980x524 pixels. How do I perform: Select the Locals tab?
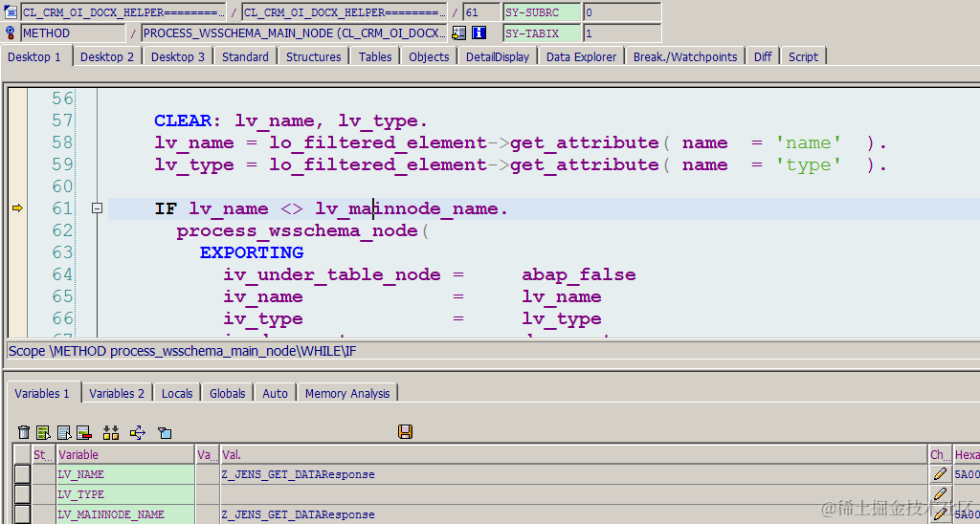click(x=177, y=393)
